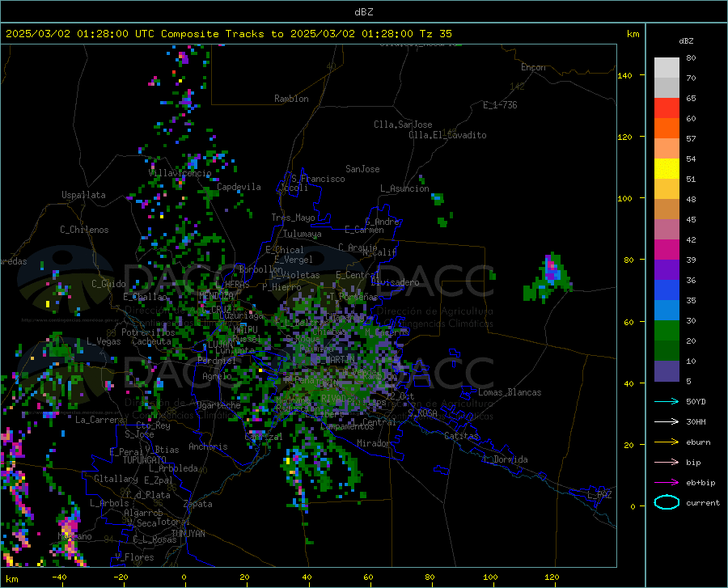Select the dark orange 57-60 dBZ swatch
The height and width of the screenshot is (588, 728).
pyautogui.click(x=667, y=129)
